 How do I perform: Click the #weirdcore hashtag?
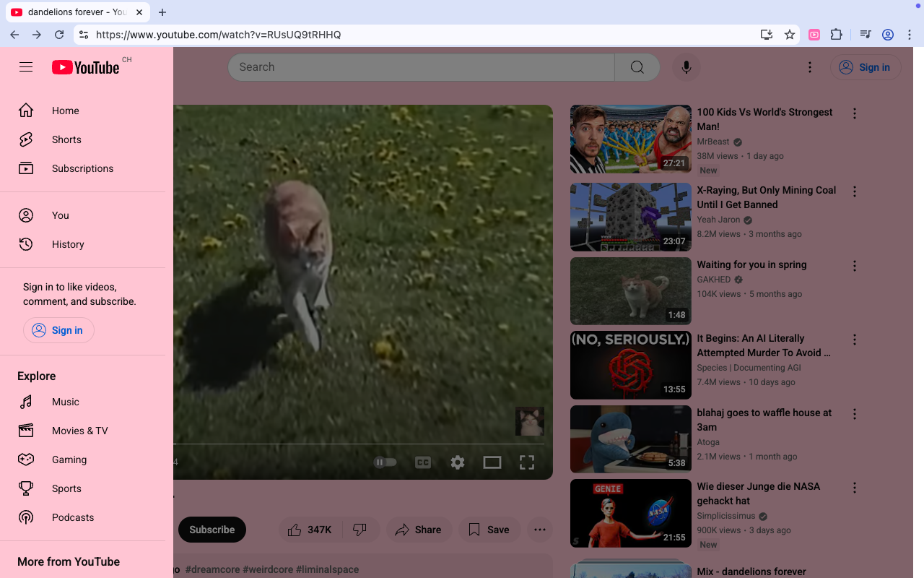click(x=268, y=569)
